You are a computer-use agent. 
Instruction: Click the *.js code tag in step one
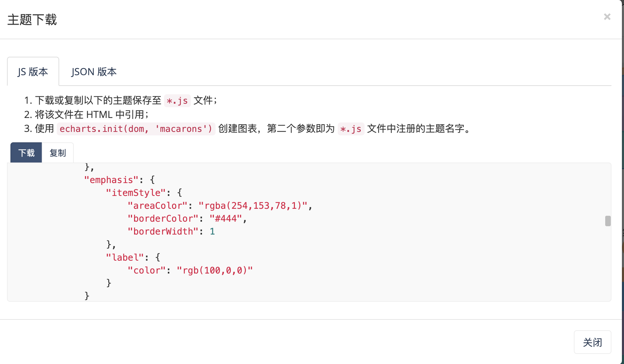[177, 101]
